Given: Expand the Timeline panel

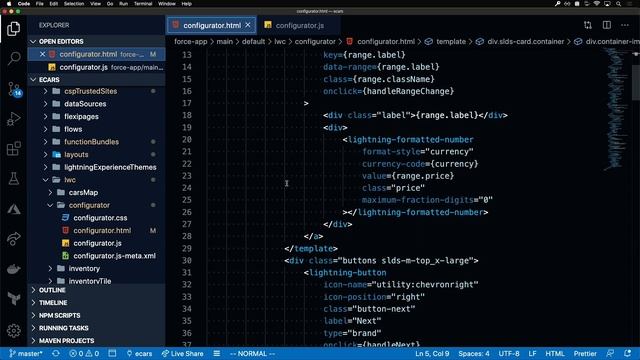Looking at the screenshot, I should tap(96, 302).
